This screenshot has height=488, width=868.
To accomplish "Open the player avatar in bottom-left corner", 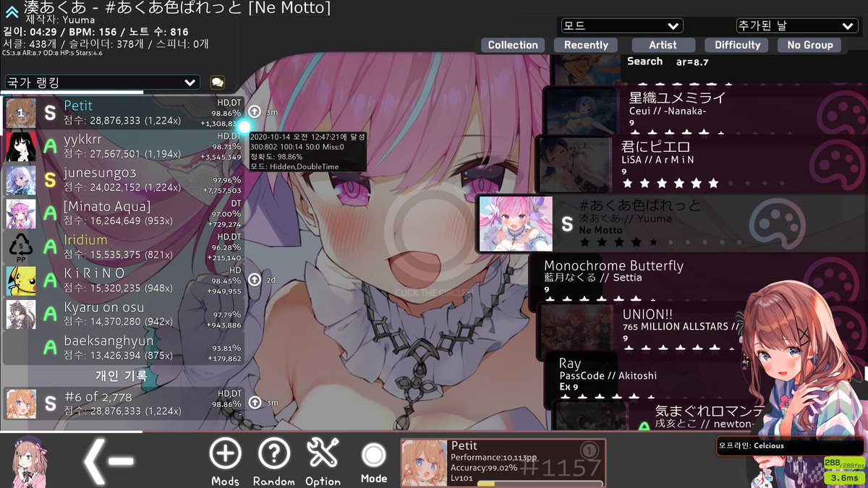I will 28,463.
